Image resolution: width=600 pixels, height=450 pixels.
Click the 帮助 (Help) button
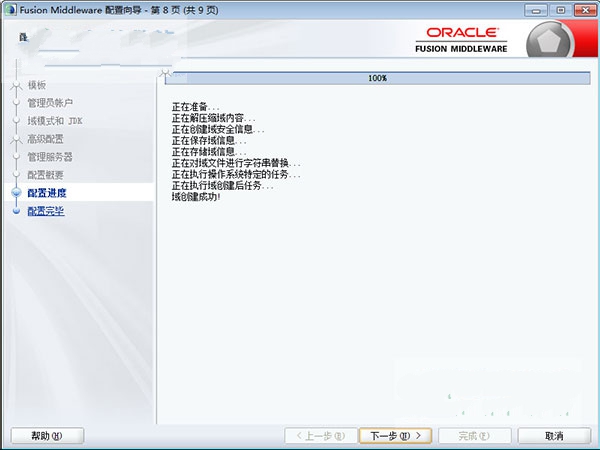click(x=47, y=435)
